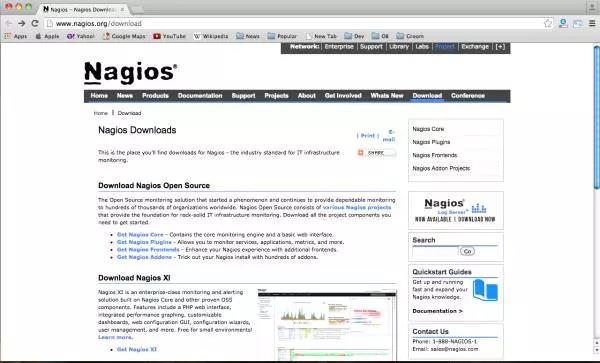
Task: Click the Get Nagios Core link
Action: coord(140,234)
